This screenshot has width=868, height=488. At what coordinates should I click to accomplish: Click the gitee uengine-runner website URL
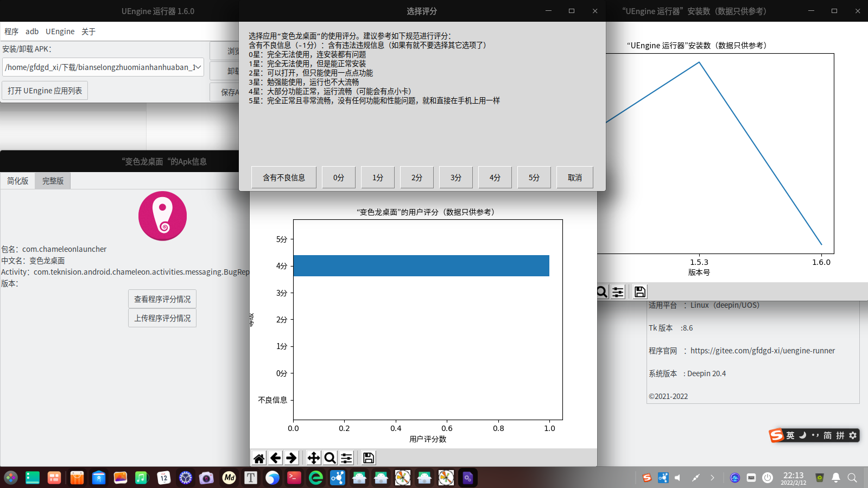pyautogui.click(x=763, y=351)
